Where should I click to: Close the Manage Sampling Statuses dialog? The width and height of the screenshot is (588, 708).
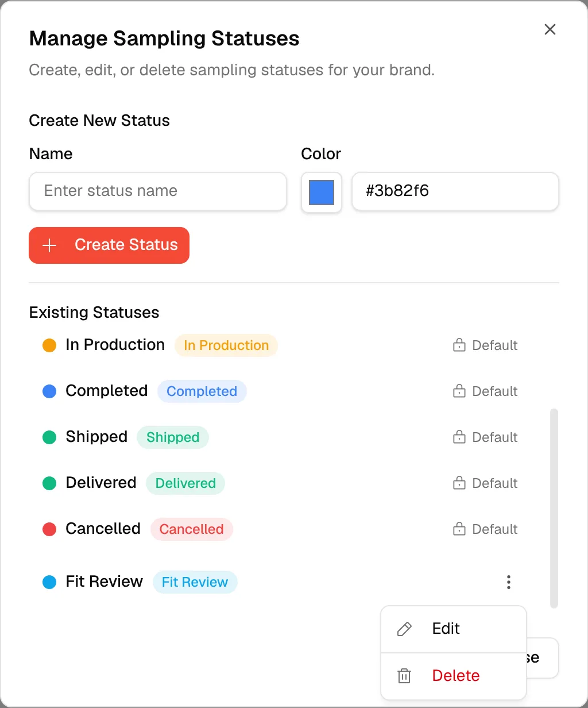point(550,29)
